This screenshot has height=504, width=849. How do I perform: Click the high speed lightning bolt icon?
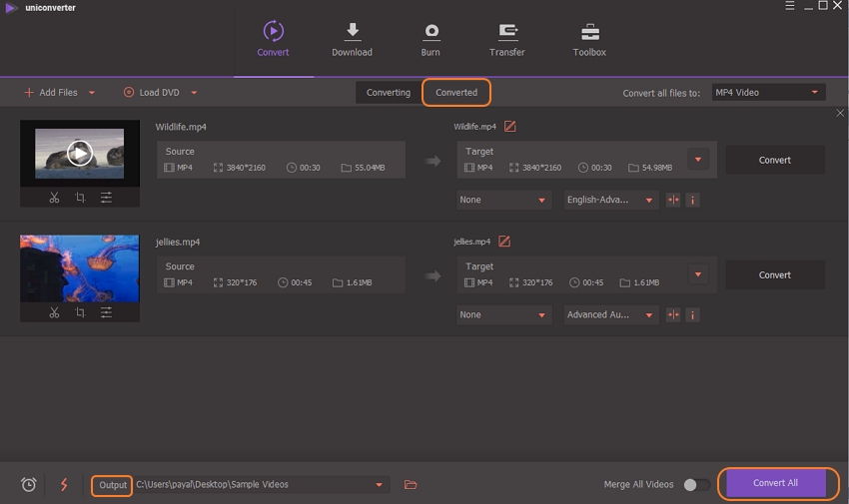[x=64, y=485]
